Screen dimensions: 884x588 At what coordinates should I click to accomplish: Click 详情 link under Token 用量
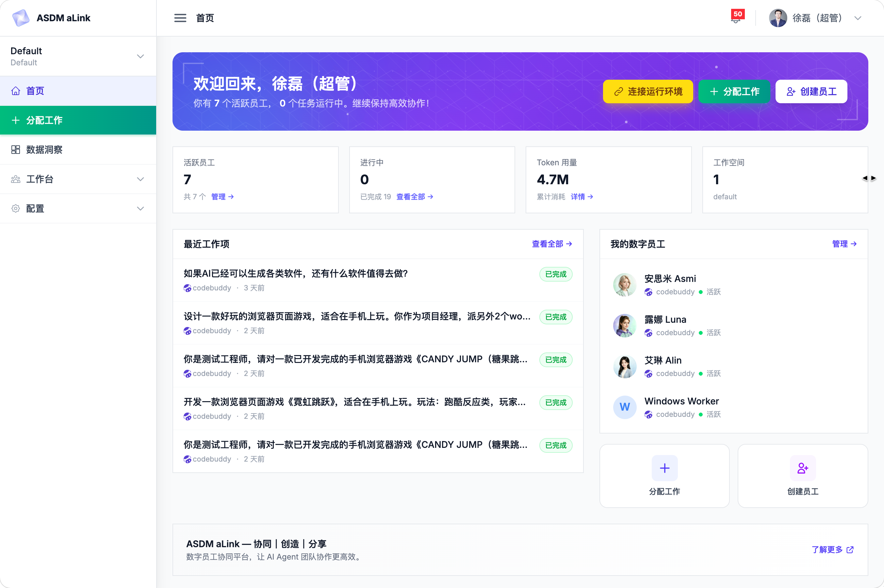(582, 197)
